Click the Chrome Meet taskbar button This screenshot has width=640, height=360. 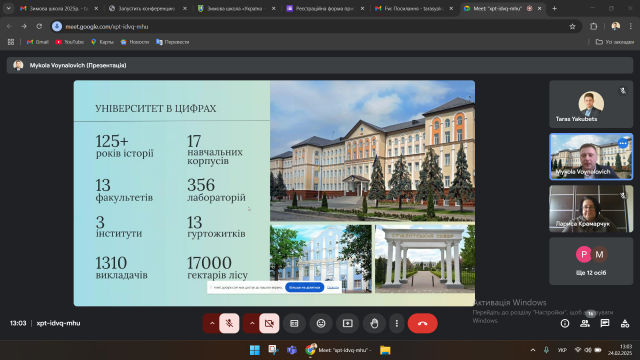pos(338,350)
